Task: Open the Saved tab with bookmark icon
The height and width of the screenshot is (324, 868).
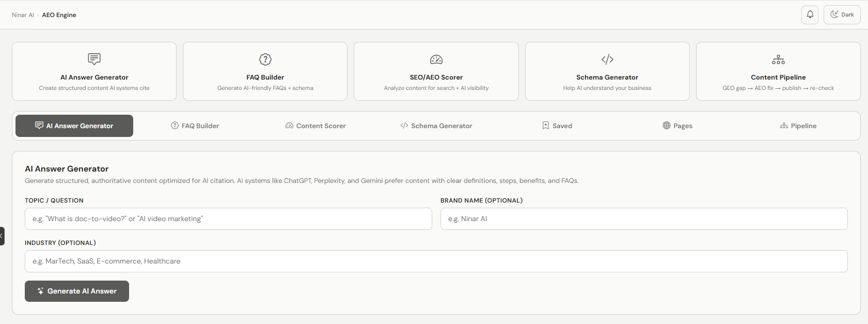Action: [557, 126]
